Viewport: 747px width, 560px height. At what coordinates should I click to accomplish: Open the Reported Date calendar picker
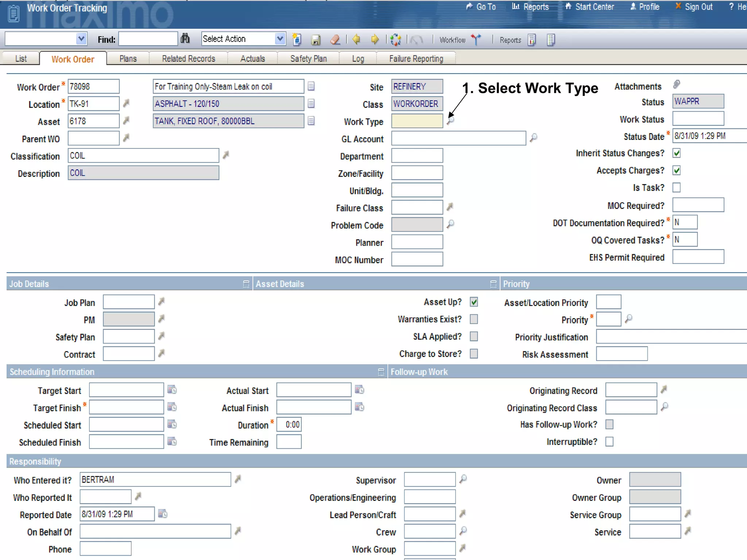click(163, 514)
